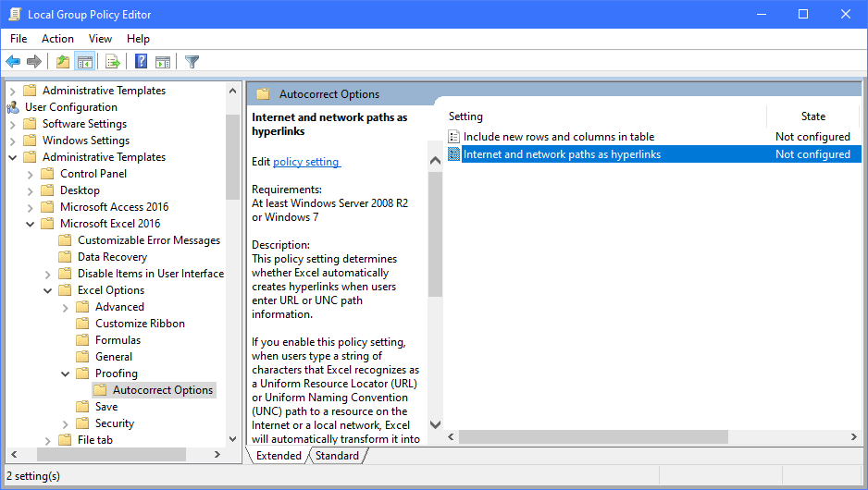The width and height of the screenshot is (868, 490).
Task: Maximize the Local Group Policy Editor window
Action: (803, 15)
